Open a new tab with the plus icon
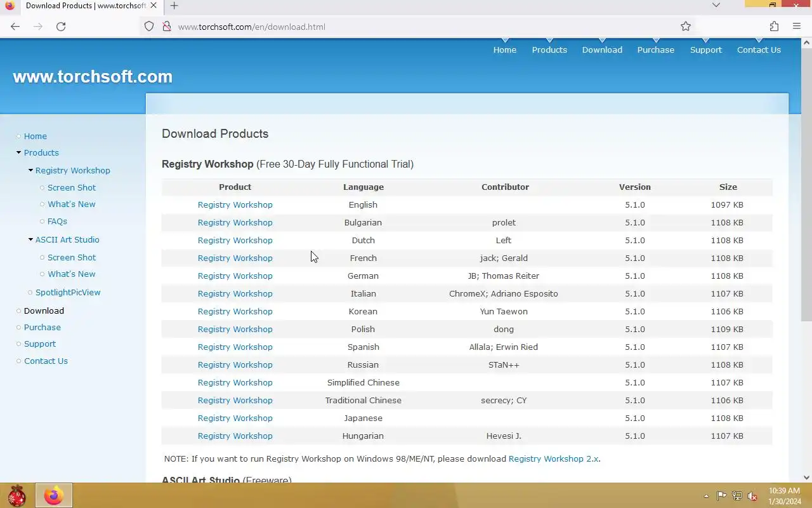Viewport: 812px width, 508px height. tap(174, 6)
